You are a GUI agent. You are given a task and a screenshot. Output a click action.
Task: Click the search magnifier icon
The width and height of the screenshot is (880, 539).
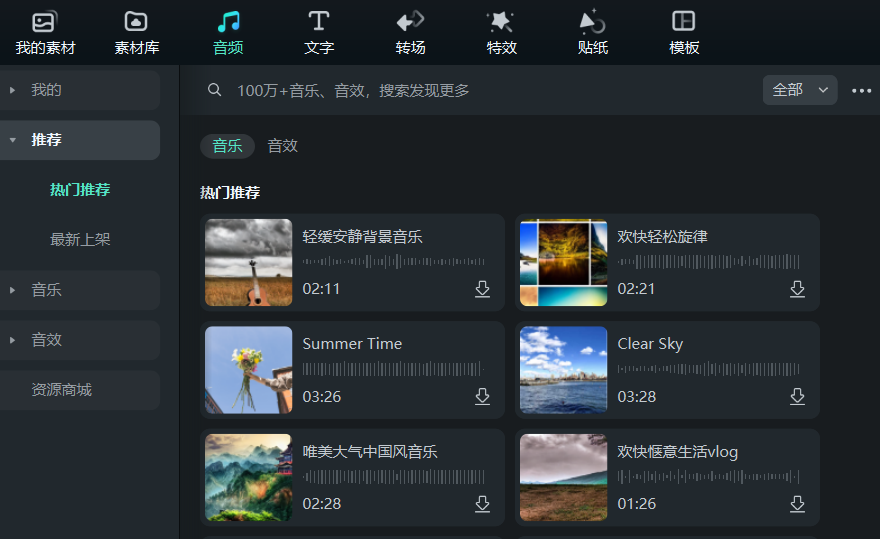point(214,90)
